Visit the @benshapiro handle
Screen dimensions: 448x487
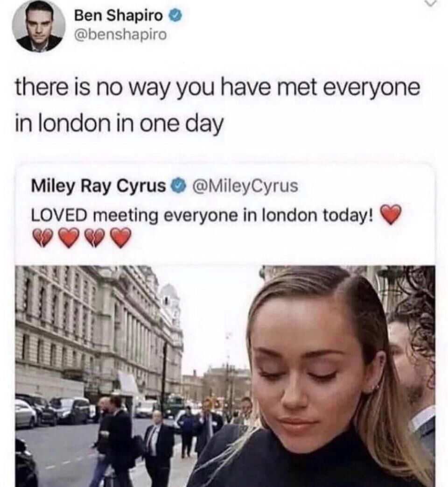(x=120, y=35)
